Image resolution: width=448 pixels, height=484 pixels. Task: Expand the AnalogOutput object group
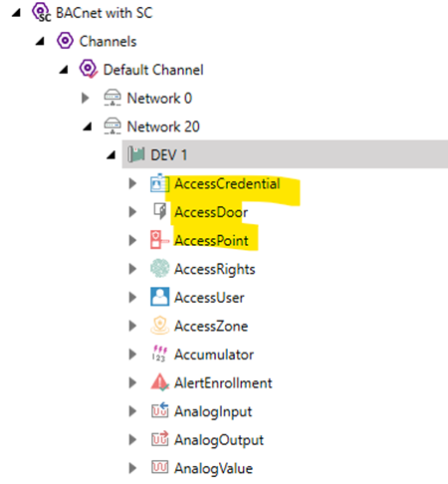132,439
